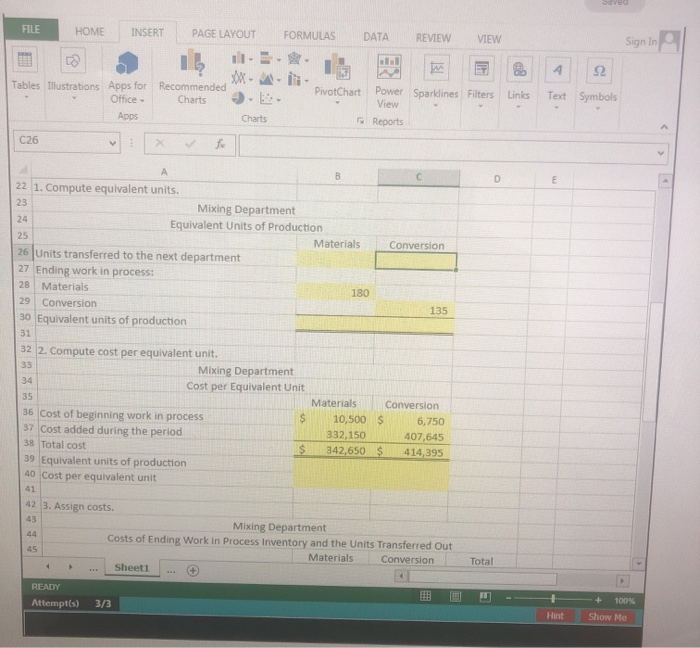Adjust the zoom slider handle
Screen dimensions: 700x648
click(x=553, y=599)
